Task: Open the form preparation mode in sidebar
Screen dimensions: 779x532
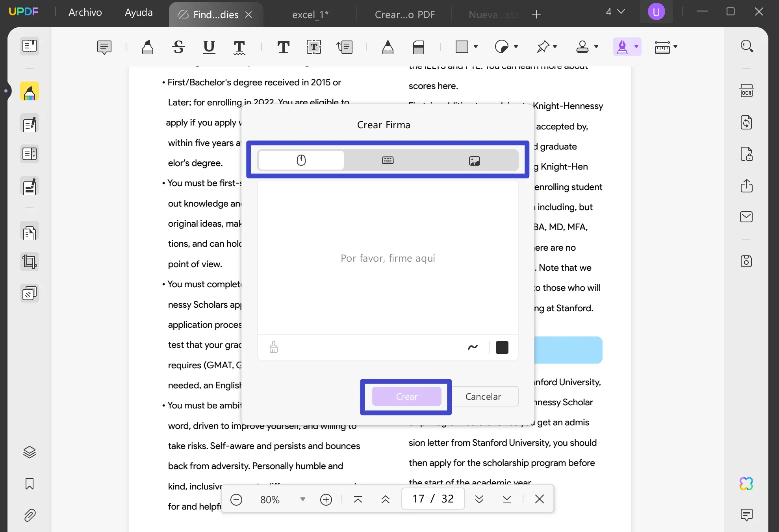Action: coord(30,154)
